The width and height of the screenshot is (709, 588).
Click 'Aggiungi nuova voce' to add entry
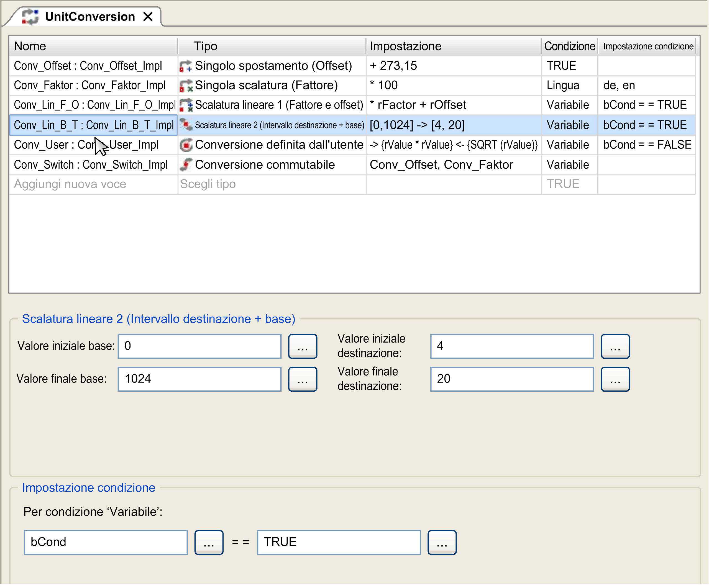pyautogui.click(x=93, y=184)
